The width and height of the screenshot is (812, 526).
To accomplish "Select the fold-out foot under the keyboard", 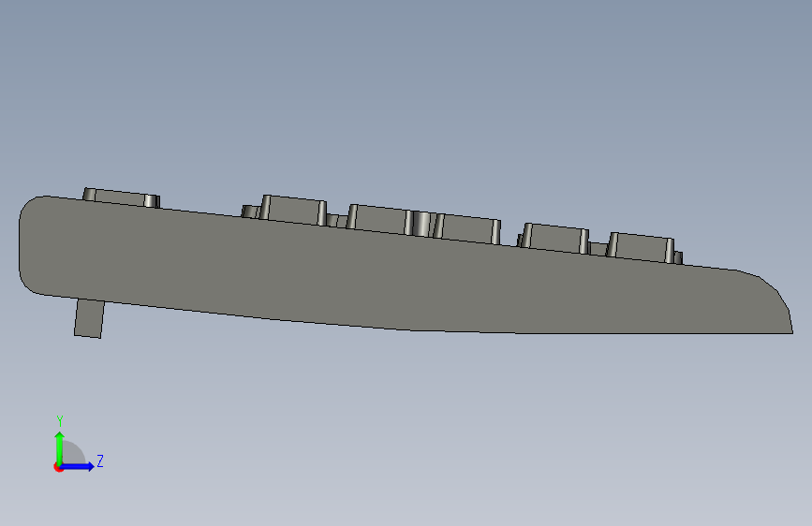I will (89, 318).
